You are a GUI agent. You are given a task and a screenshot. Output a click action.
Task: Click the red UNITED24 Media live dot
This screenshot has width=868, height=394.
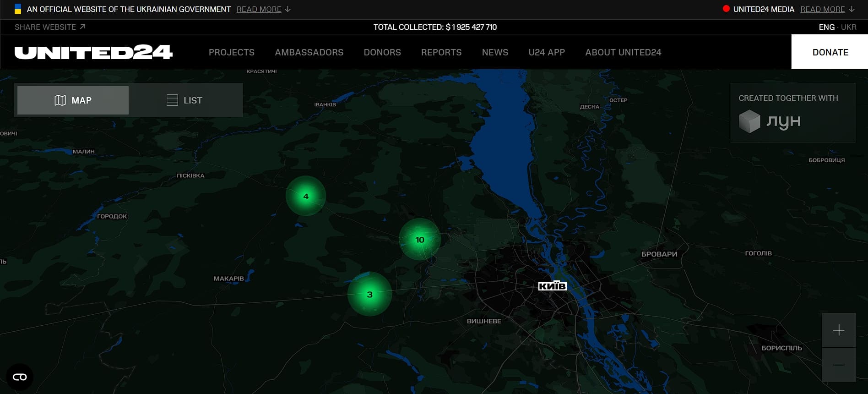pos(726,9)
